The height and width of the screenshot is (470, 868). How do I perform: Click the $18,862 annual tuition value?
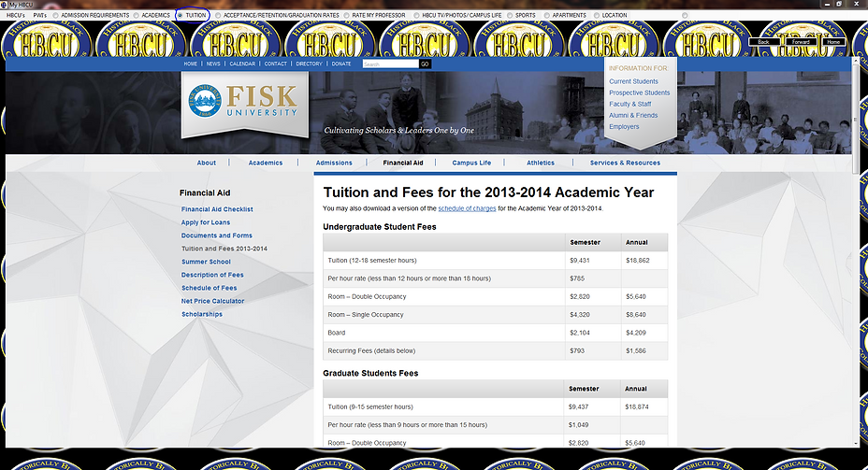(637, 261)
